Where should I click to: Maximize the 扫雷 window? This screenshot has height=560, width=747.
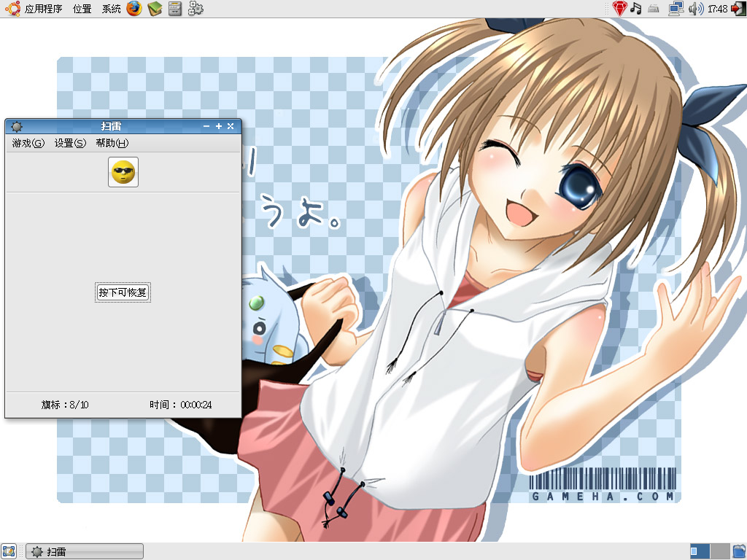pyautogui.click(x=219, y=126)
